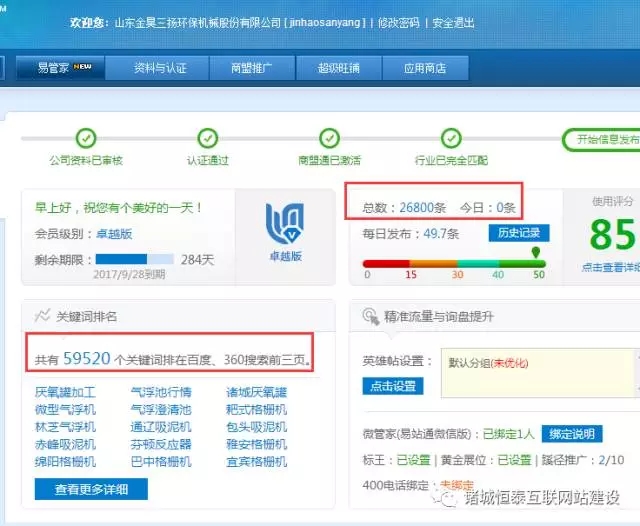
Task: Click the 认证通过 green checkmark icon
Action: point(207,139)
